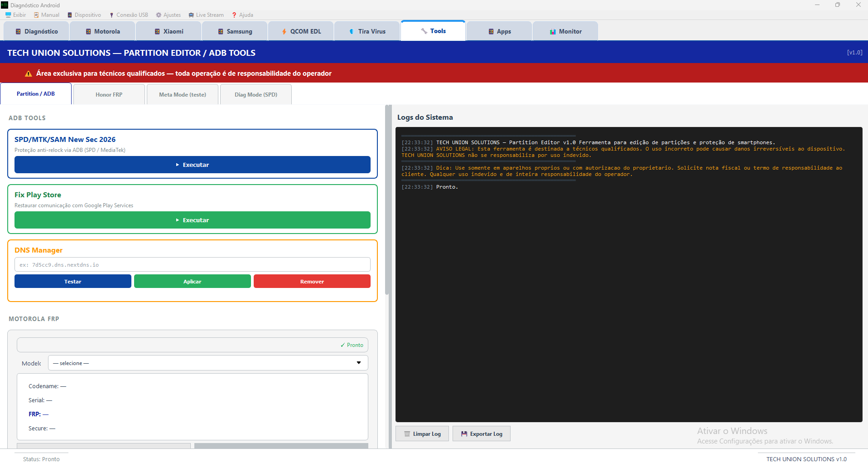Viewport: 868px width, 463px height.
Task: Click the 'SPD/MTK/SAM New Sec 2026' title
Action: (65, 139)
